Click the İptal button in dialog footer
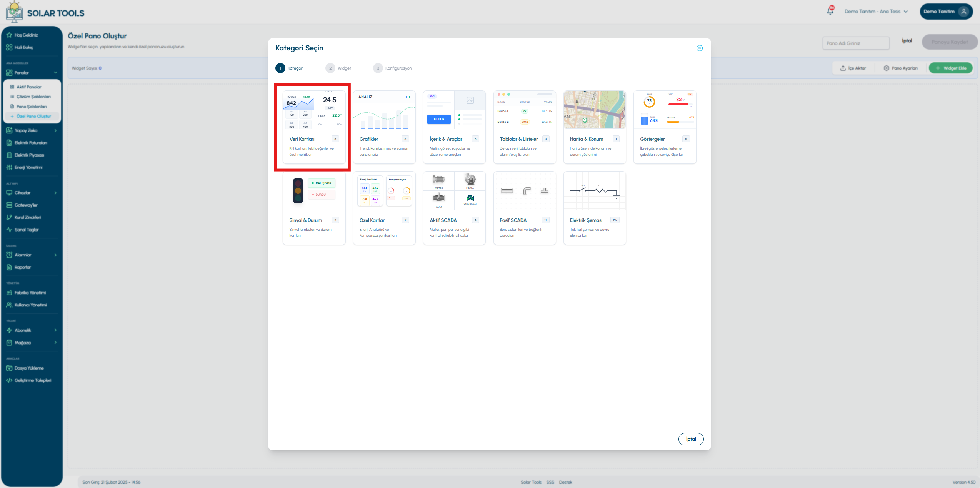 (691, 439)
